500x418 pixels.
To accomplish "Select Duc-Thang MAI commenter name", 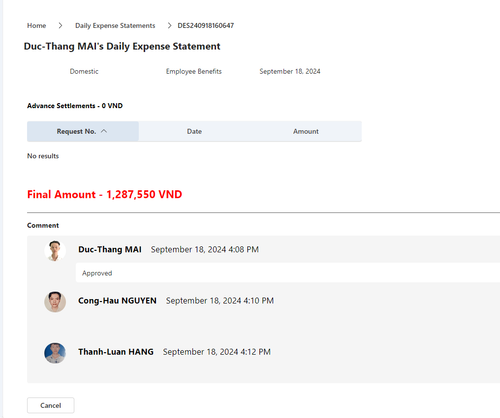I will [110, 250].
